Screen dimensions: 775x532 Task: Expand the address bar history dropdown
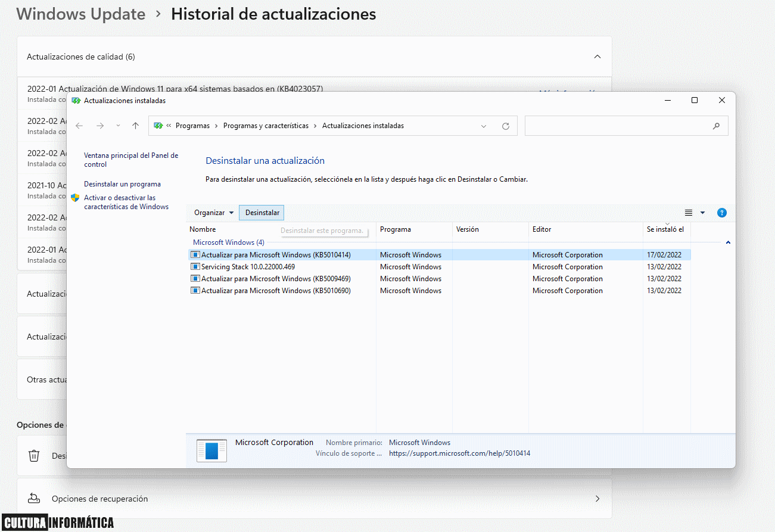click(484, 126)
